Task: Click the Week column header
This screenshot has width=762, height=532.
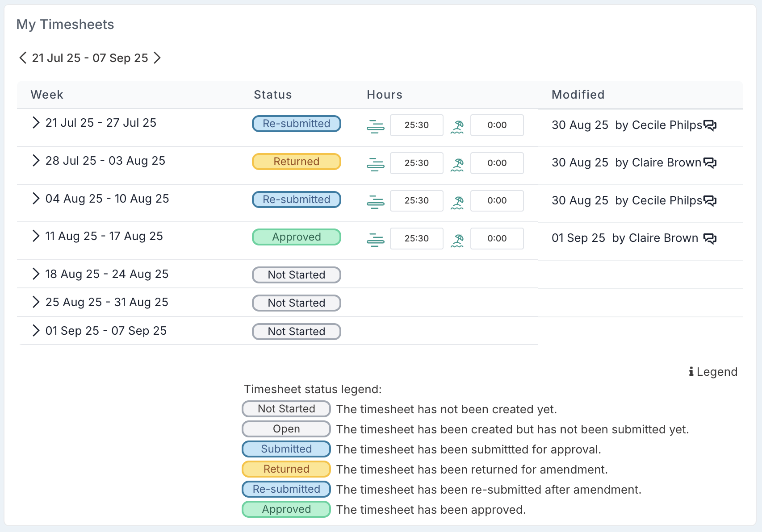Action: 47,95
